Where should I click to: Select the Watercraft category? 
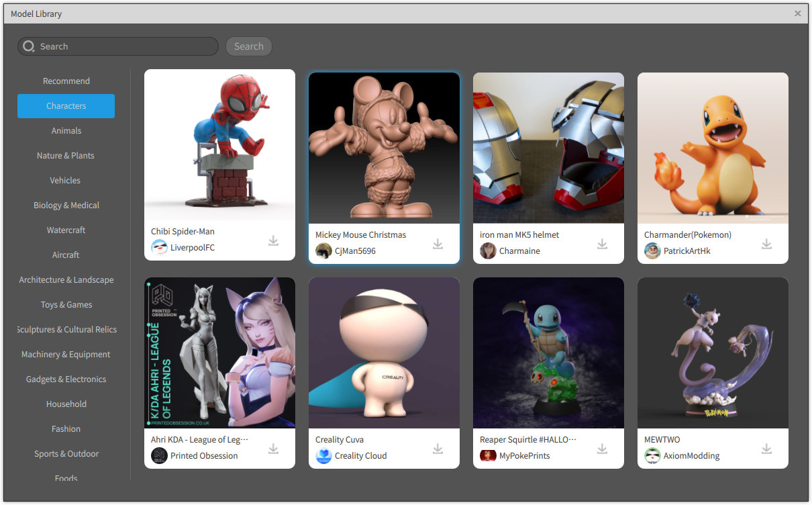click(66, 230)
